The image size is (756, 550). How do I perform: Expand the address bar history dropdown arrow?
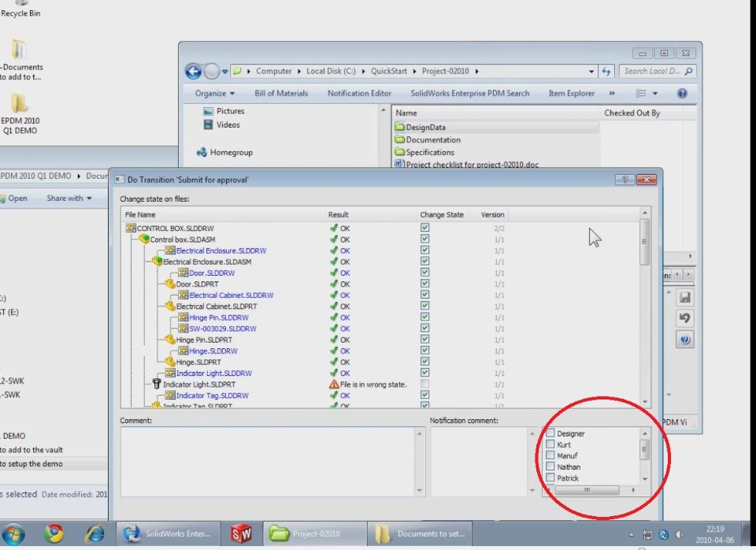click(591, 72)
